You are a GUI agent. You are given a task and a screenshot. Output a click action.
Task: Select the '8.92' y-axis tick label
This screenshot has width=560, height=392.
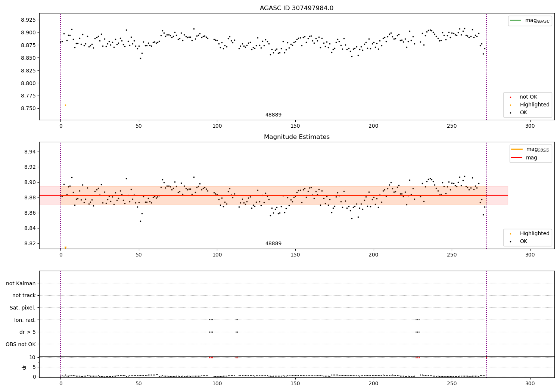(29, 167)
